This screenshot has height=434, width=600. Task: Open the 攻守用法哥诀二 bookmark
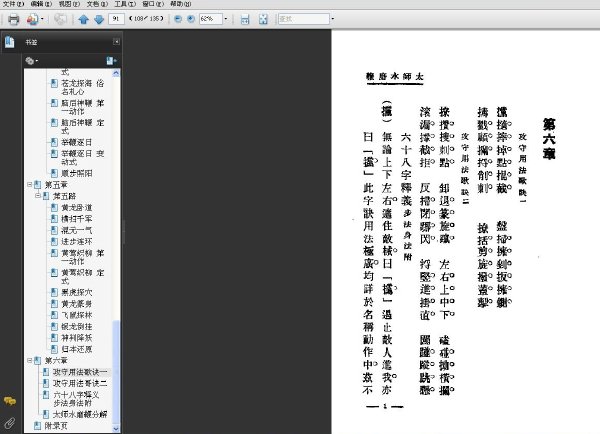click(x=80, y=383)
